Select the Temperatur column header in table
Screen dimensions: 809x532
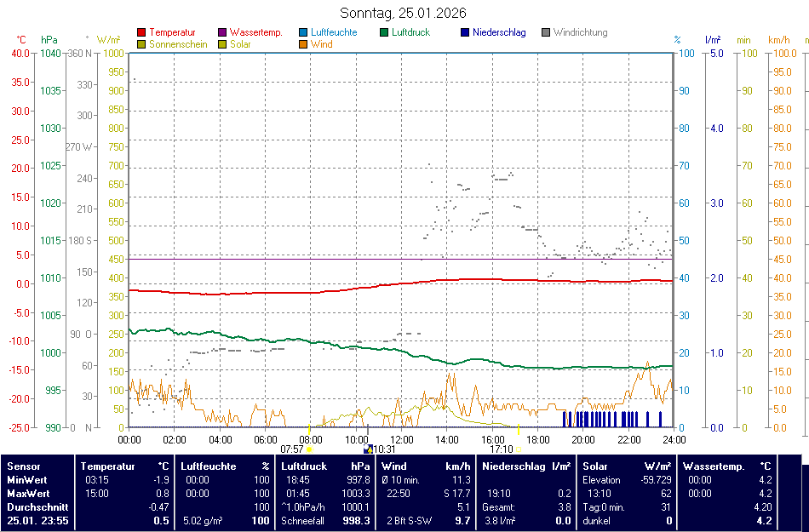[108, 466]
